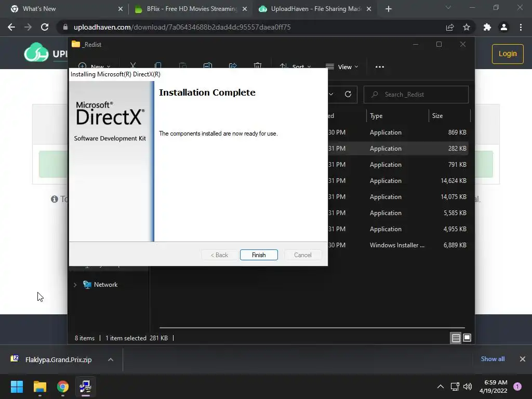Click the Login button on UploadHaven

pyautogui.click(x=508, y=54)
